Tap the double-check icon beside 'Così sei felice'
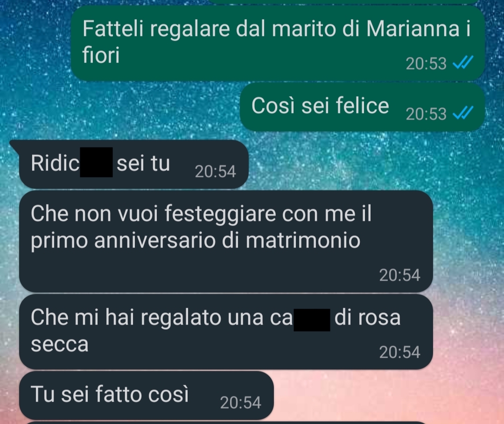The width and height of the screenshot is (504, 424). (x=463, y=113)
